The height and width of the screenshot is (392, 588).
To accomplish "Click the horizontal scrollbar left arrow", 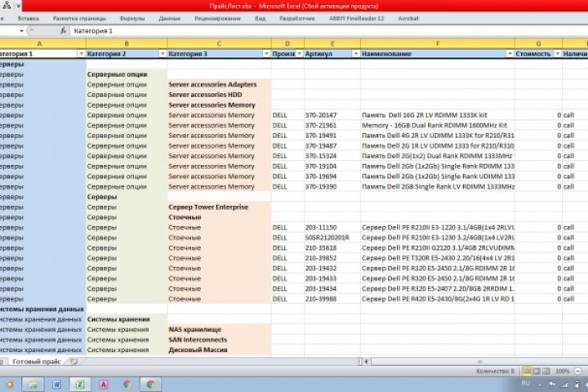I will coord(367,362).
